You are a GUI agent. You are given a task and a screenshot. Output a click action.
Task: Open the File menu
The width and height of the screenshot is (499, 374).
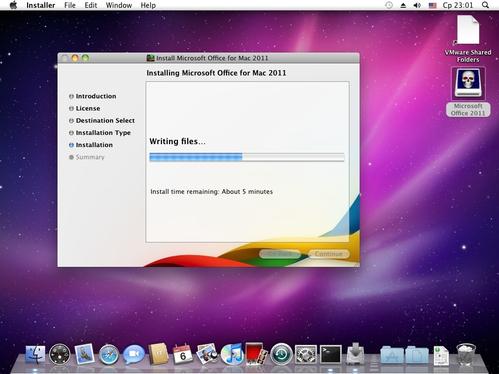click(70, 5)
